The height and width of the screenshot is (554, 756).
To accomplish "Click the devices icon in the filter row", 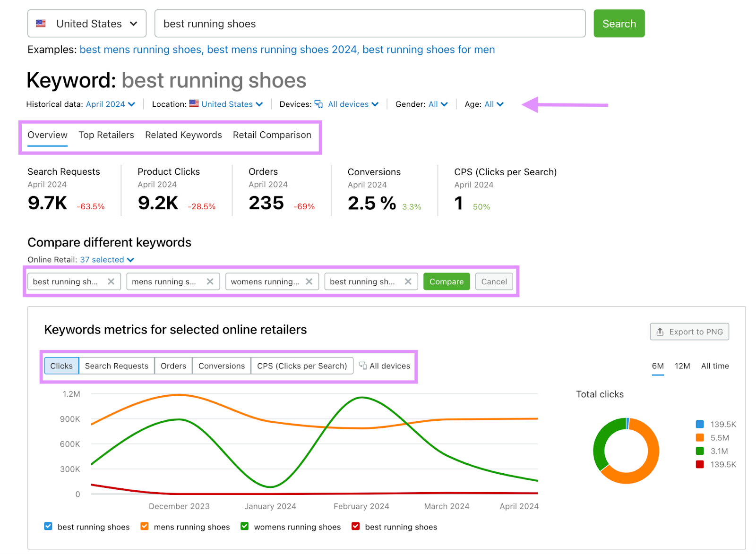I will [319, 104].
